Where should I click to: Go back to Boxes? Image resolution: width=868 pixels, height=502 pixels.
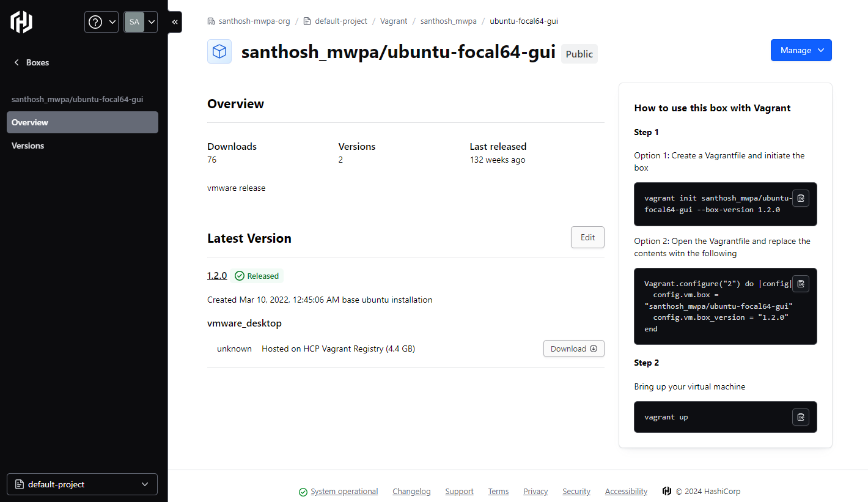(x=31, y=62)
